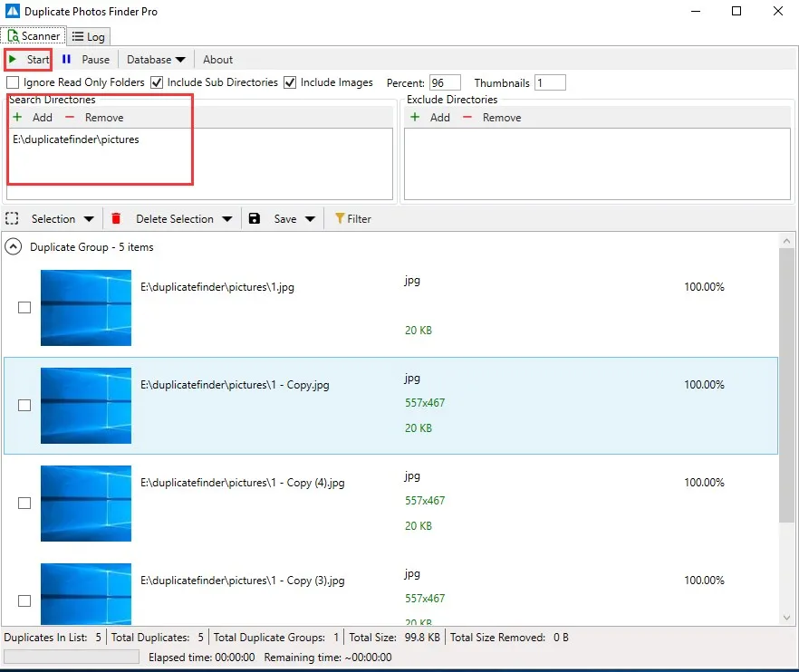
Task: Click the dashed-square Selection icon
Action: pos(13,219)
